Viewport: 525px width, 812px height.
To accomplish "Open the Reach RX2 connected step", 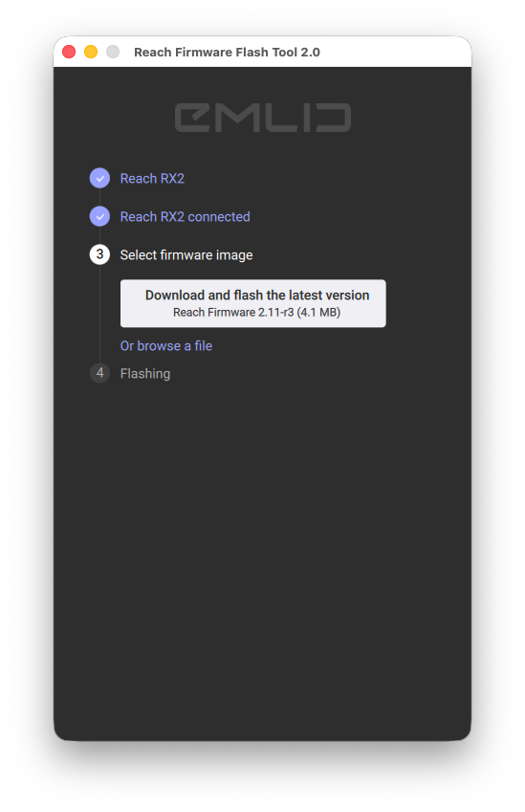I will [185, 217].
